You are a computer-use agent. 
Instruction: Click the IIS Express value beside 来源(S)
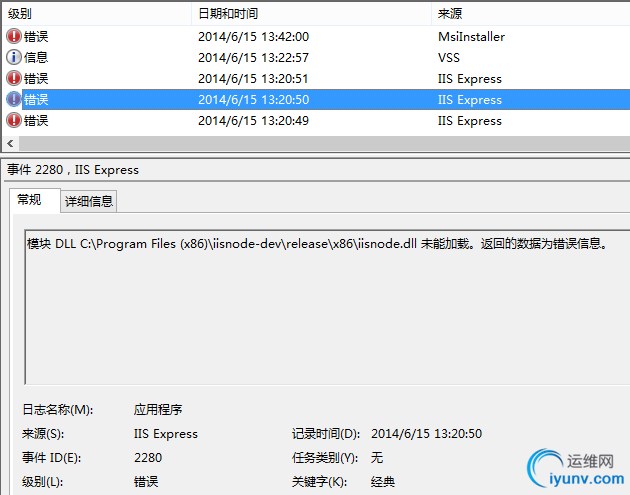pos(166,434)
